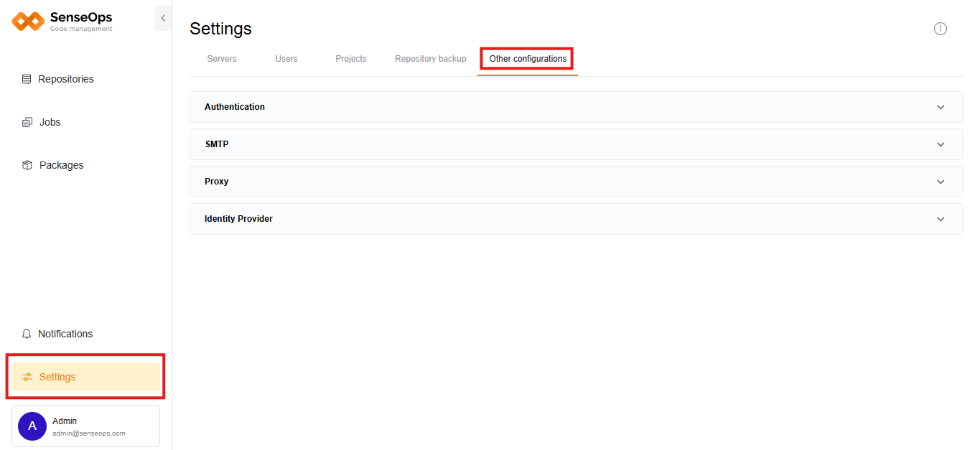Click the Settings page heading
The height and width of the screenshot is (450, 980).
(220, 29)
